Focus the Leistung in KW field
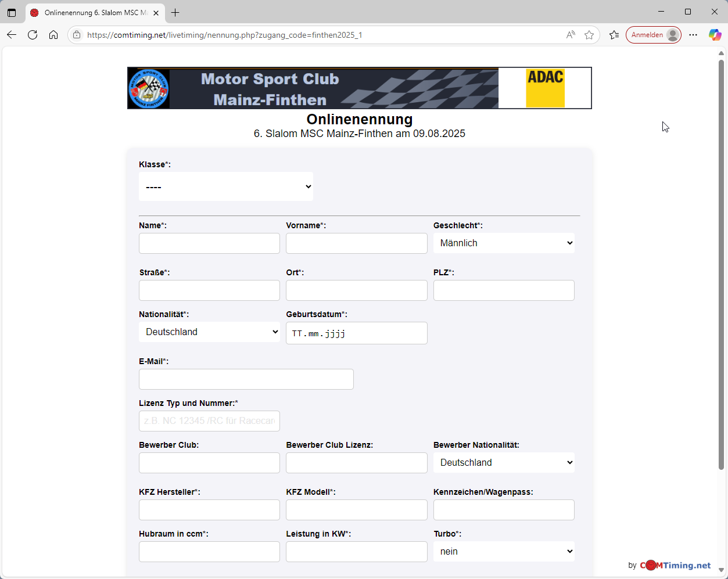 (x=357, y=552)
